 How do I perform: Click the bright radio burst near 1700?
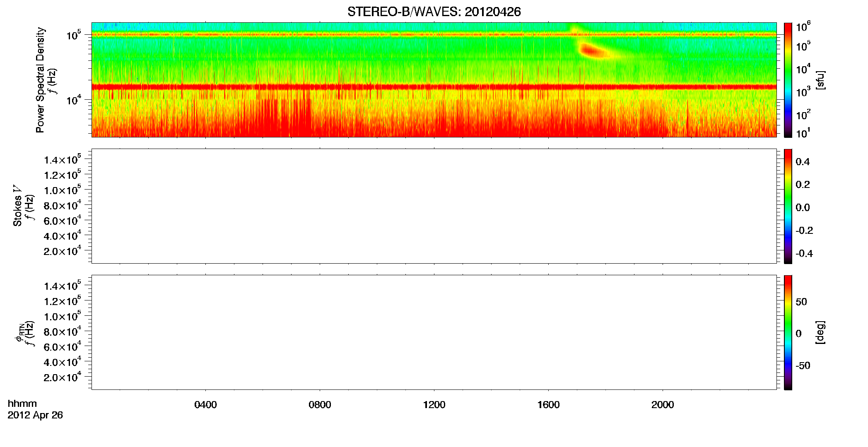[595, 50]
